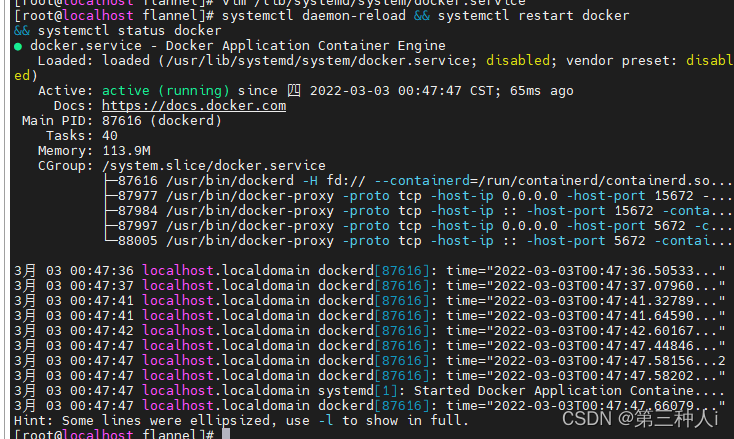Click the terminal cursor at the prompt
The height and width of the screenshot is (439, 734).
point(226,434)
